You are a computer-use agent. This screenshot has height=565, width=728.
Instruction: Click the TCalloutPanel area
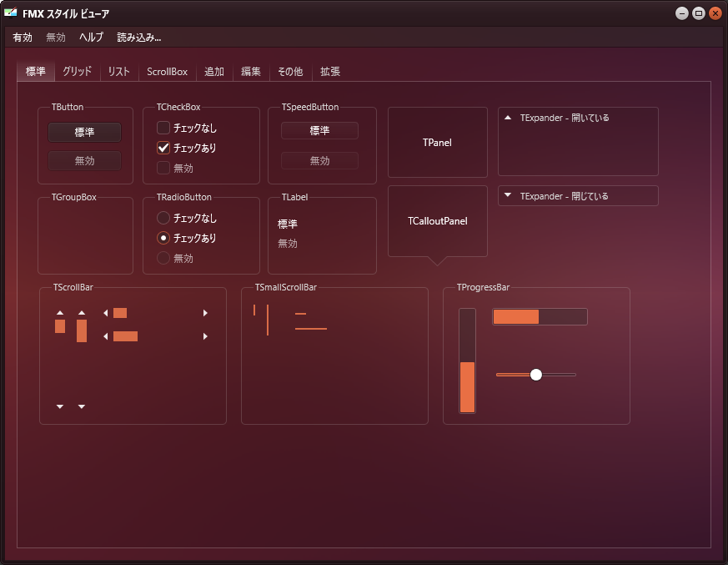point(437,220)
